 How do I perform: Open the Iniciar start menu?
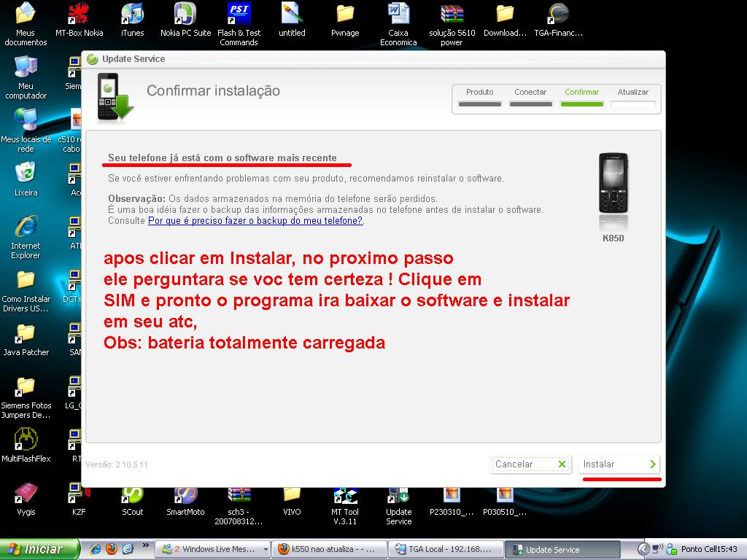38,549
